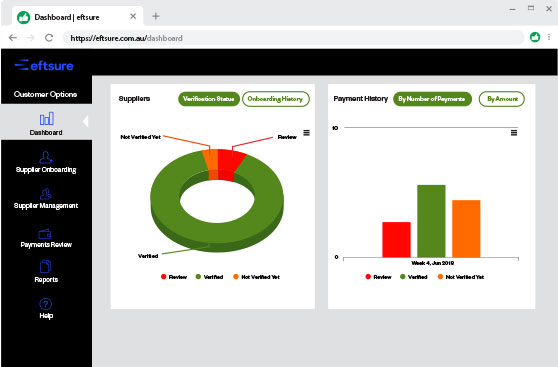
Task: Select the Verification Status view
Action: [209, 99]
